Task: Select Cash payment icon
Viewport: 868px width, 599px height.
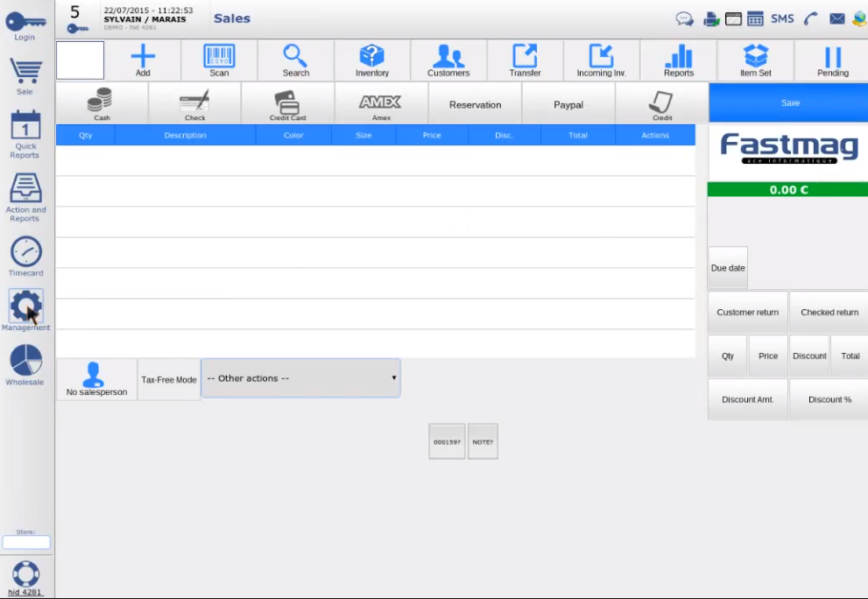Action: pos(102,102)
